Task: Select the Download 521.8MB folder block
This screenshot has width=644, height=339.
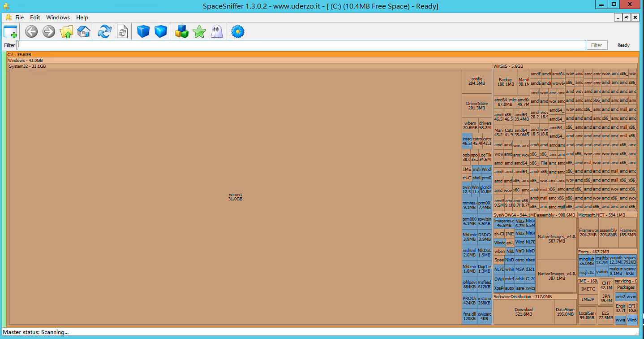Action: point(524,312)
